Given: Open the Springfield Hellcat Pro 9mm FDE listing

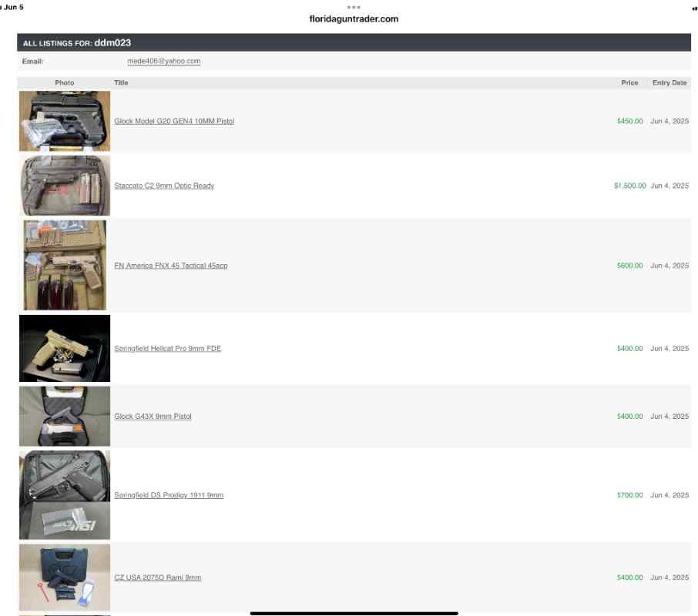Looking at the screenshot, I should pos(167,348).
